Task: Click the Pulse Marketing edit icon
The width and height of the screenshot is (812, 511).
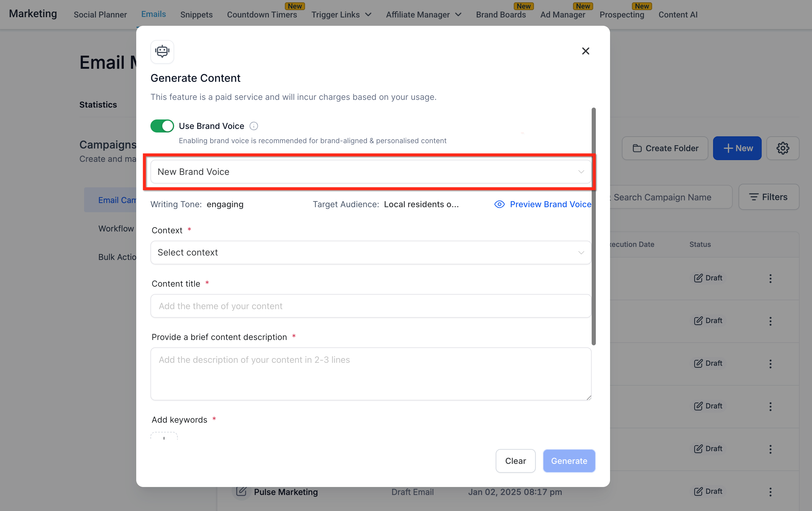Action: (x=241, y=491)
